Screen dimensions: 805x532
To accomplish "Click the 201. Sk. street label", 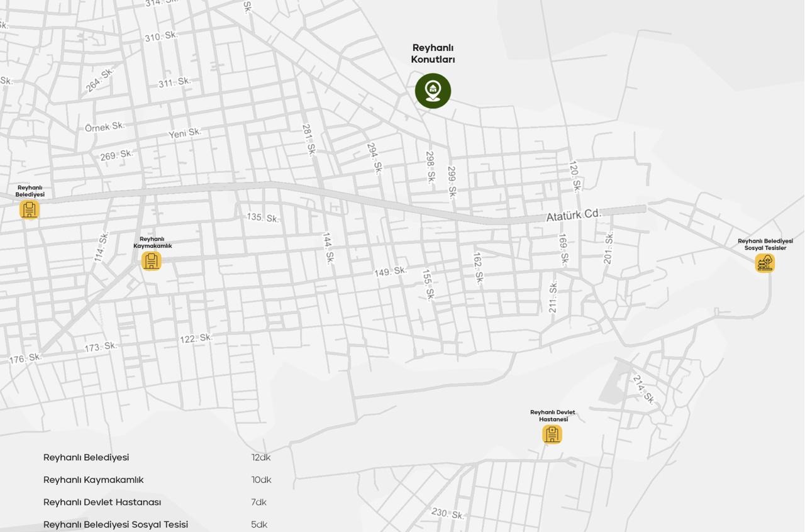I will pyautogui.click(x=608, y=248).
